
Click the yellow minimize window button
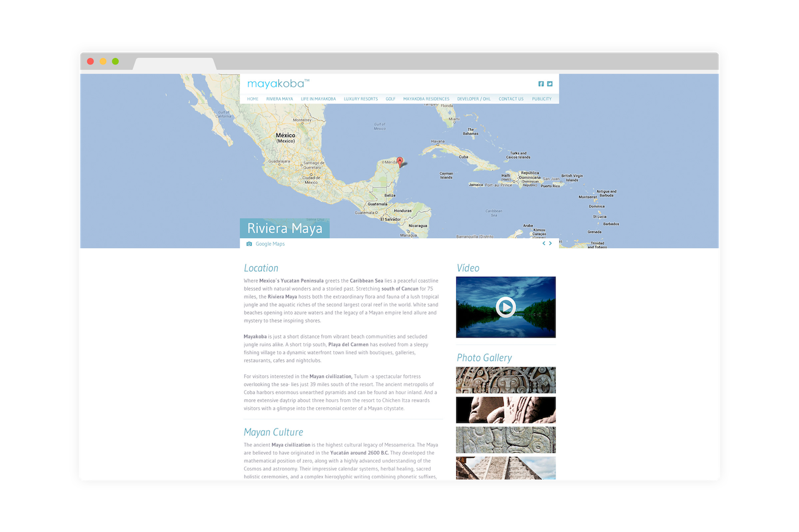tap(103, 61)
